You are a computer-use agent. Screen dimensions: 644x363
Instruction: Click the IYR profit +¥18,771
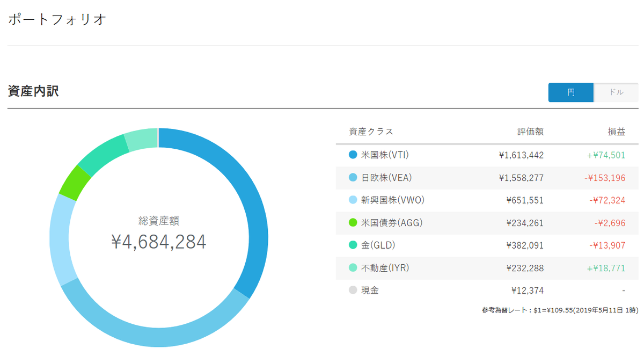point(606,268)
